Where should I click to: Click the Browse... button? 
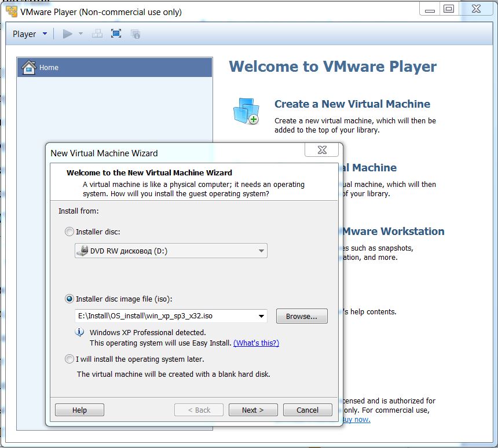coord(302,316)
